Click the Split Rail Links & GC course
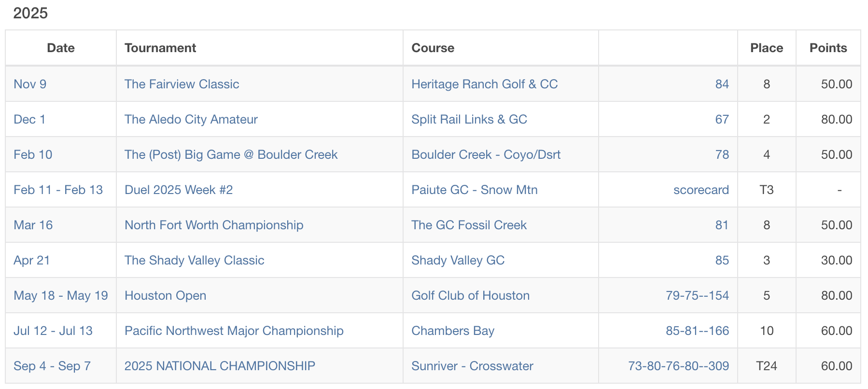The width and height of the screenshot is (868, 389). (x=469, y=119)
